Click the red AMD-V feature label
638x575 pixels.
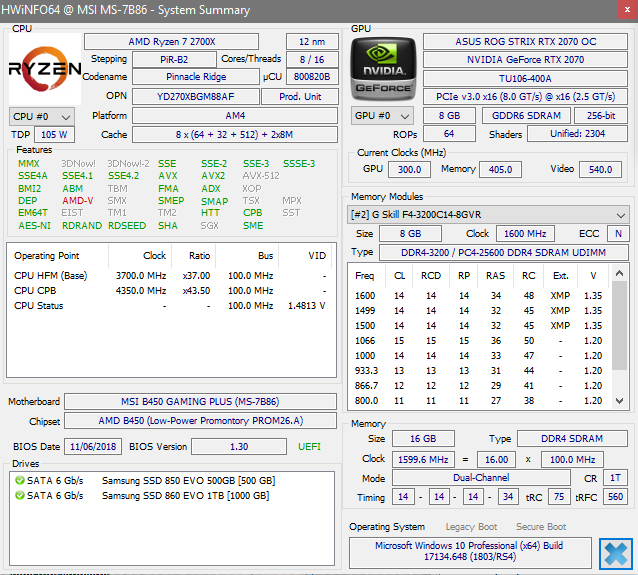pos(78,201)
